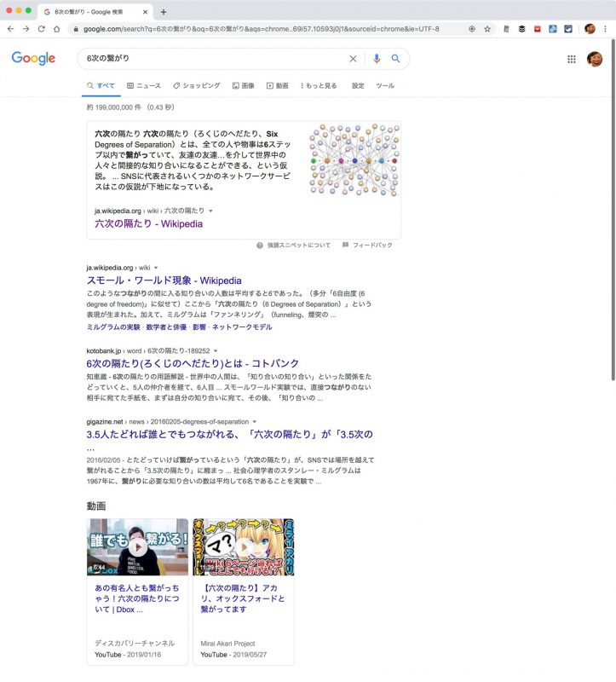Image resolution: width=616 pixels, height=682 pixels.
Task: Click the address bar URL
Action: [261, 29]
